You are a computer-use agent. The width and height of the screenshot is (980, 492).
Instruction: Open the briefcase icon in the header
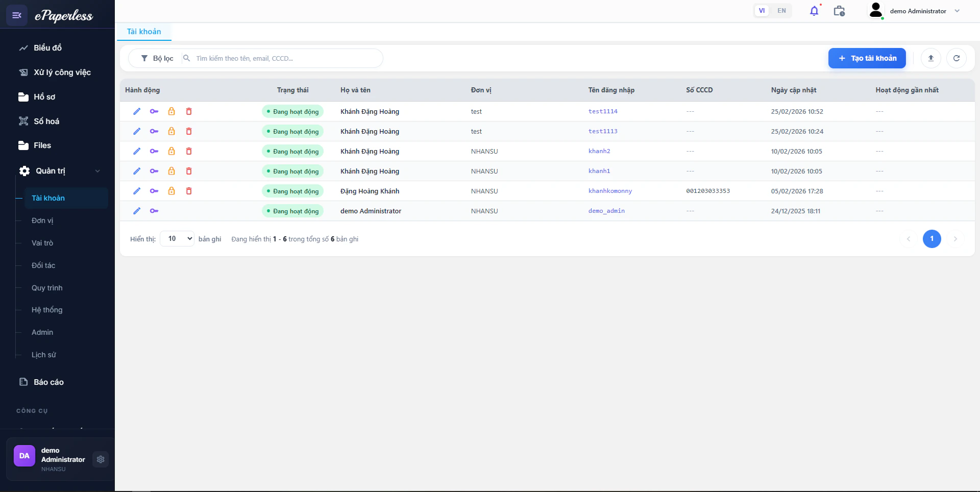pos(839,11)
